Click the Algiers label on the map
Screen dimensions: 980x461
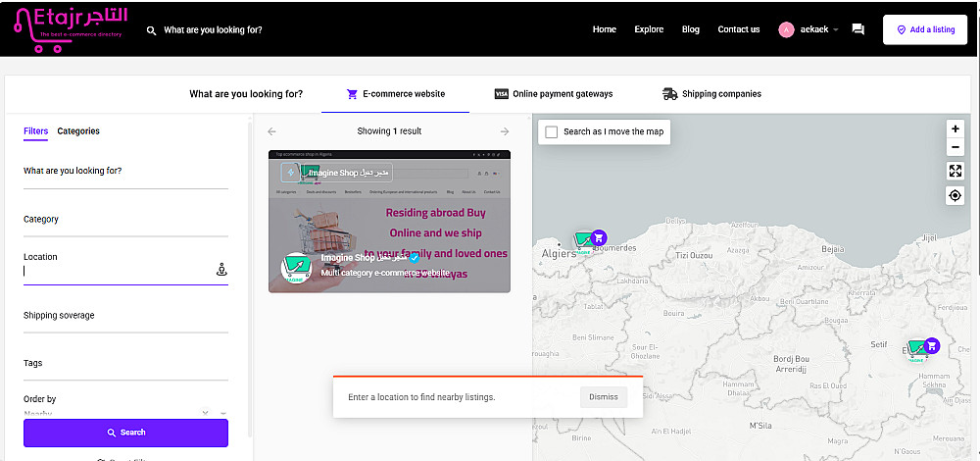point(559,255)
